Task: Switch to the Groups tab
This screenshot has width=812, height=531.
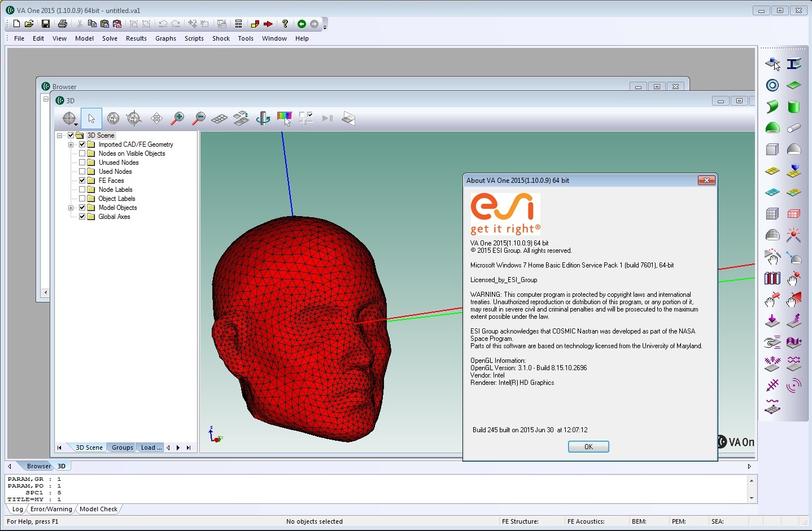Action: (x=123, y=447)
